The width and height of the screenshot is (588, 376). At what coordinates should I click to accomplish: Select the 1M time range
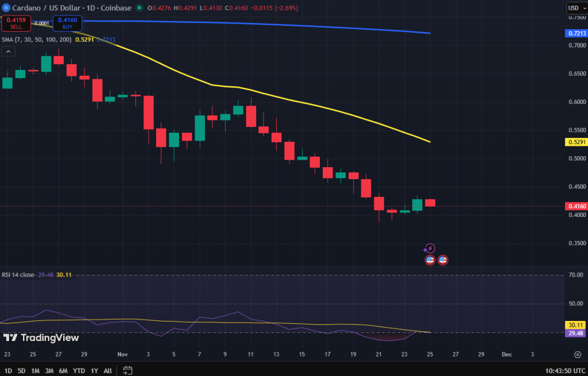(x=35, y=371)
